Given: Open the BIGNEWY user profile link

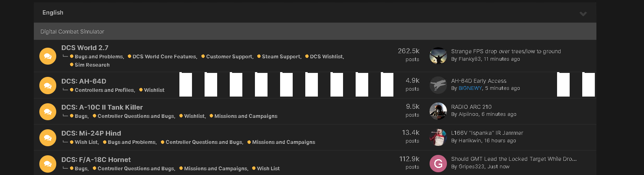Looking at the screenshot, I should coord(470,88).
